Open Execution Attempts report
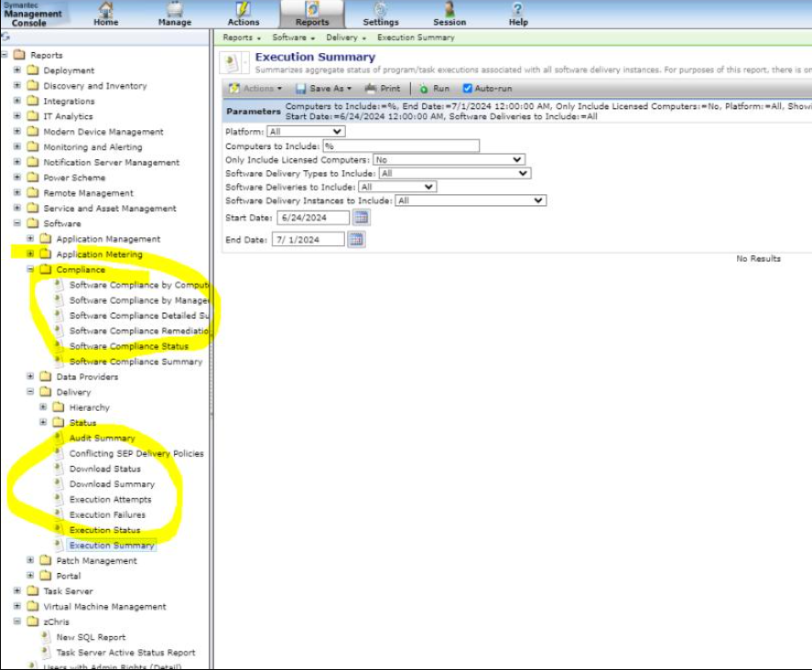Screen dimensions: 812x670 coord(110,499)
